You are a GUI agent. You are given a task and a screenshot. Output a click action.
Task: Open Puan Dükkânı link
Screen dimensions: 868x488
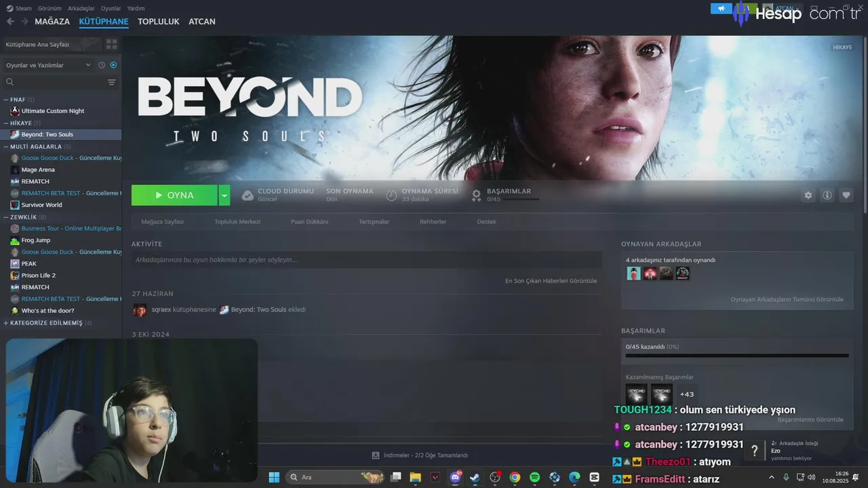pyautogui.click(x=309, y=222)
